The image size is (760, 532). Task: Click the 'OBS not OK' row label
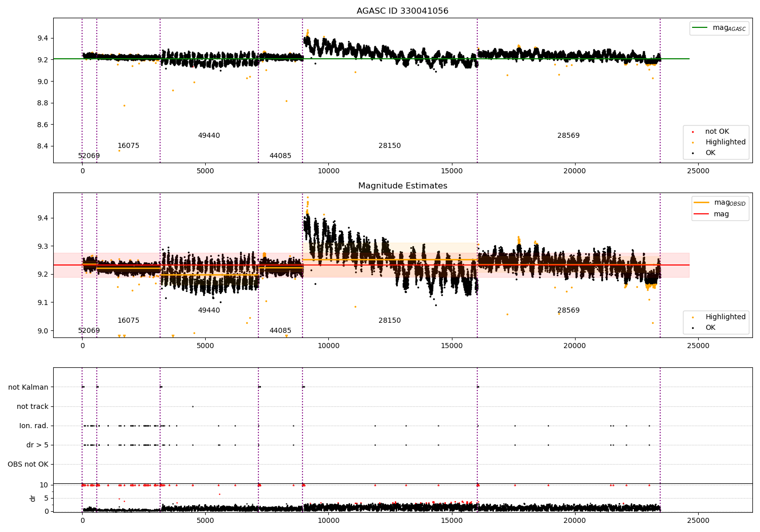pos(28,465)
